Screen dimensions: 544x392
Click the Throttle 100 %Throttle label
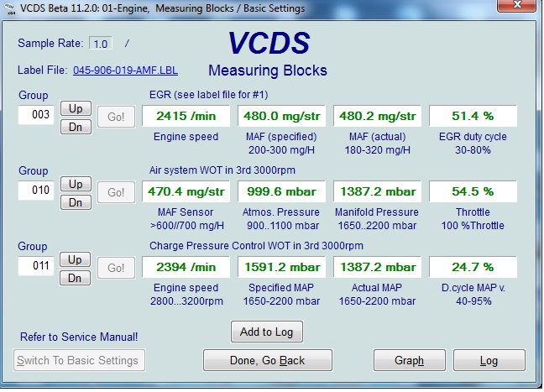click(473, 218)
